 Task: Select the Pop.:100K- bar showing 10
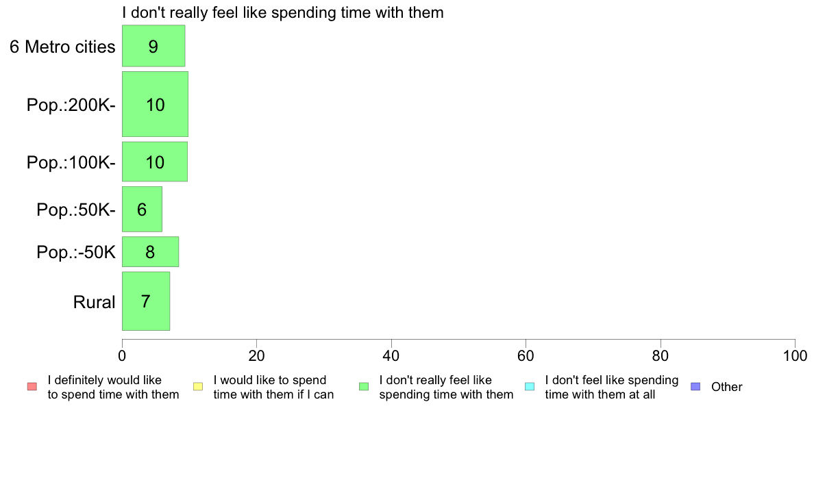pyautogui.click(x=155, y=162)
